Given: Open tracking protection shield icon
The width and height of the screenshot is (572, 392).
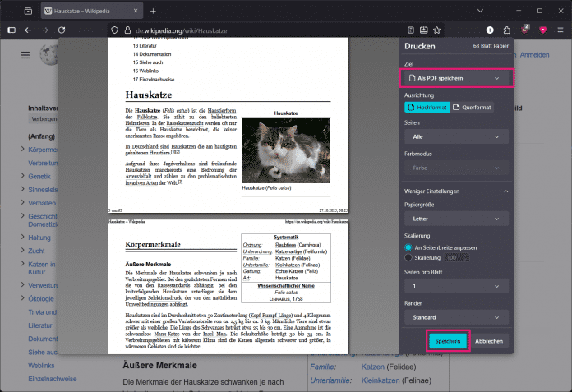Looking at the screenshot, I should (x=114, y=30).
